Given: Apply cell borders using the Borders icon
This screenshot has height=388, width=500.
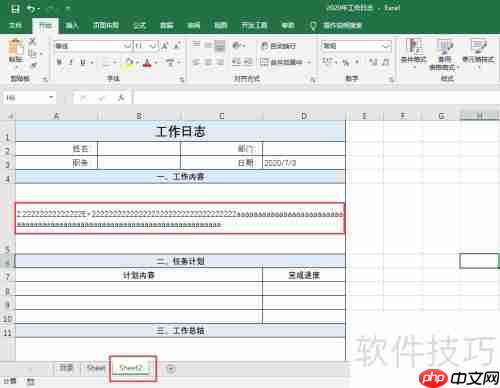Looking at the screenshot, I should pyautogui.click(x=107, y=63).
